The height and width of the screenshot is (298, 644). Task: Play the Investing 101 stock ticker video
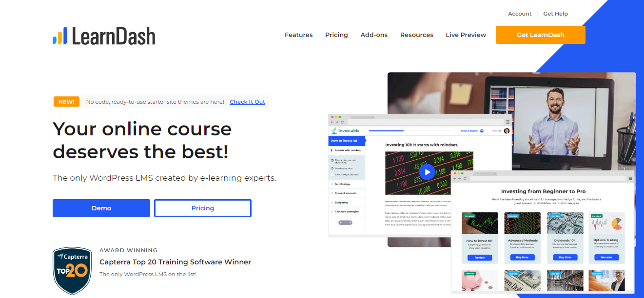tap(427, 172)
